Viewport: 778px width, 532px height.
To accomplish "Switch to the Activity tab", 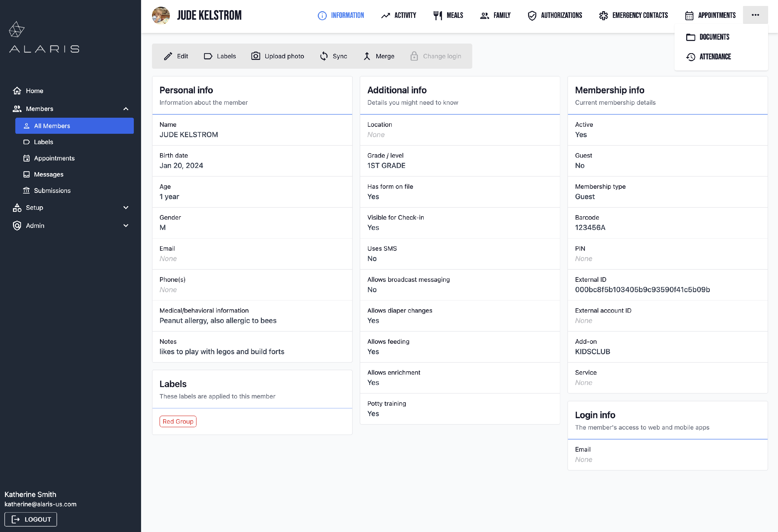I will [x=399, y=15].
